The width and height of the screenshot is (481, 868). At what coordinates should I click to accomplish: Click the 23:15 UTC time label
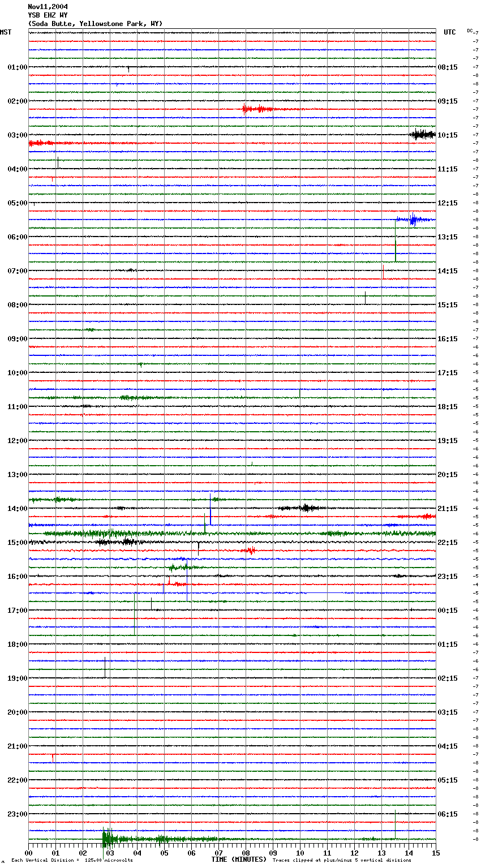(x=448, y=577)
